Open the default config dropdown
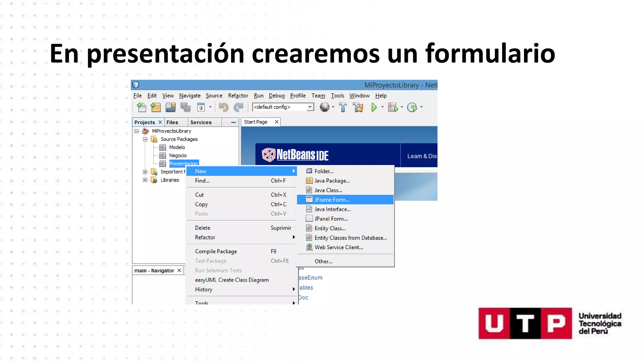Screen dimensions: 644x362 pyautogui.click(x=310, y=107)
